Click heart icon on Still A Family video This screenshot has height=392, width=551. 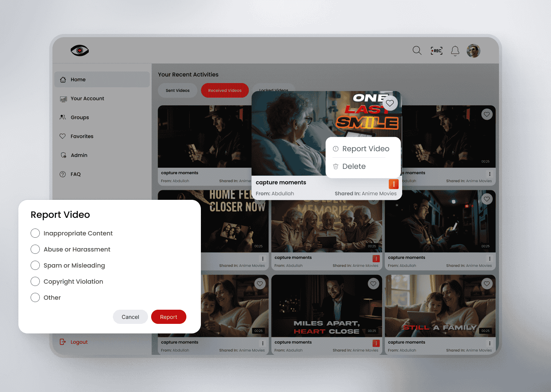(487, 284)
